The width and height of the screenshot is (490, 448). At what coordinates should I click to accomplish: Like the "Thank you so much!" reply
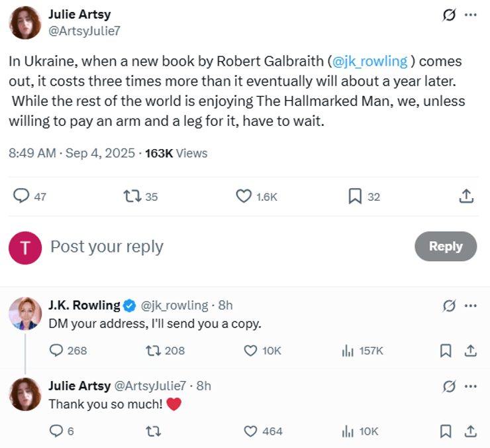click(x=250, y=431)
